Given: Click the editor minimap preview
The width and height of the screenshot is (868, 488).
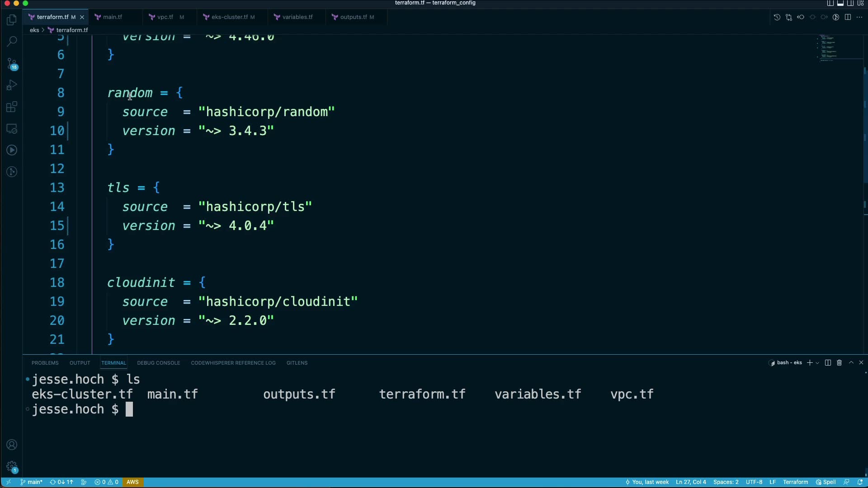Looking at the screenshot, I should click(x=830, y=47).
